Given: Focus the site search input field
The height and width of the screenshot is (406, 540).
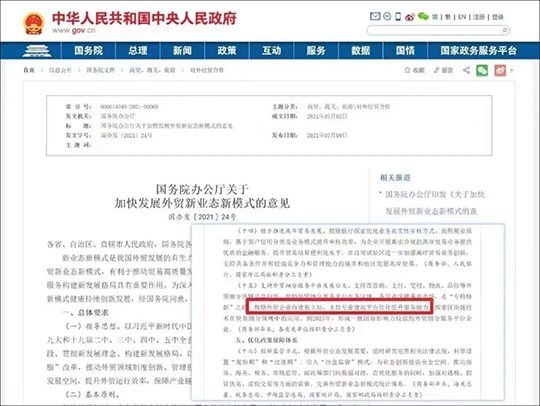Looking at the screenshot, I should tap(435, 30).
